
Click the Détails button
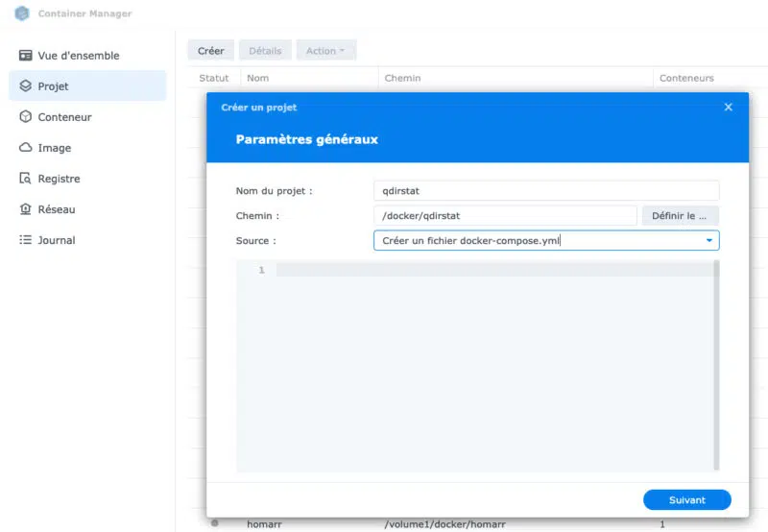coord(265,51)
